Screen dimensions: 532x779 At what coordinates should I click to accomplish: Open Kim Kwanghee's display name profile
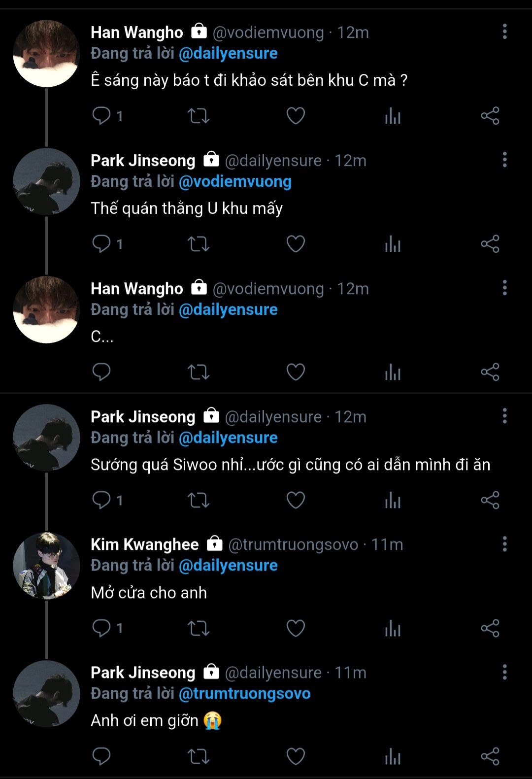(145, 544)
